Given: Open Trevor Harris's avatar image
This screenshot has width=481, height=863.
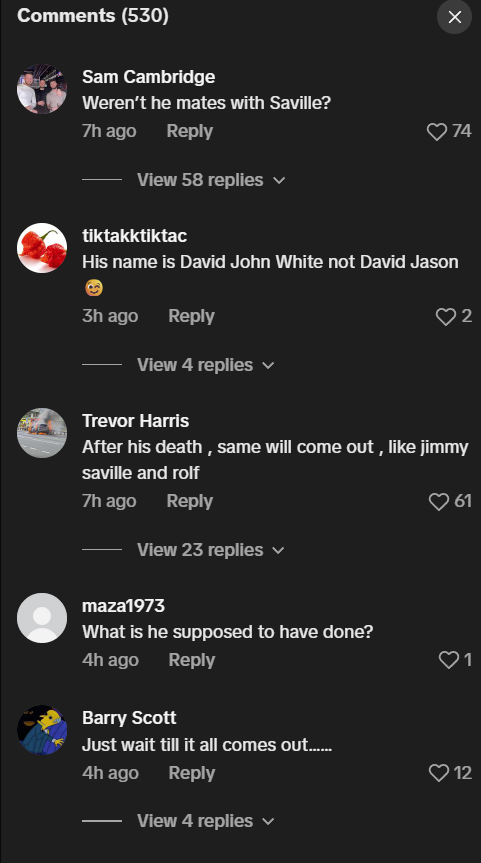Looking at the screenshot, I should 42,433.
